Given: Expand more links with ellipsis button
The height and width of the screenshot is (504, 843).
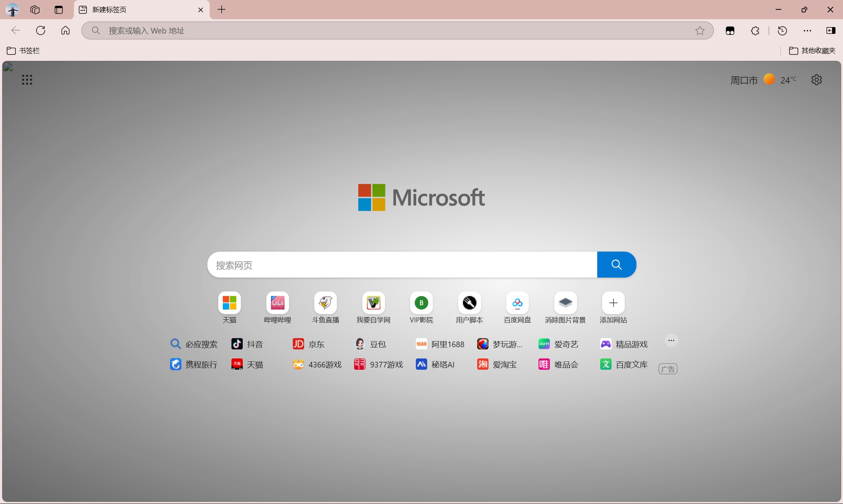Looking at the screenshot, I should (671, 340).
